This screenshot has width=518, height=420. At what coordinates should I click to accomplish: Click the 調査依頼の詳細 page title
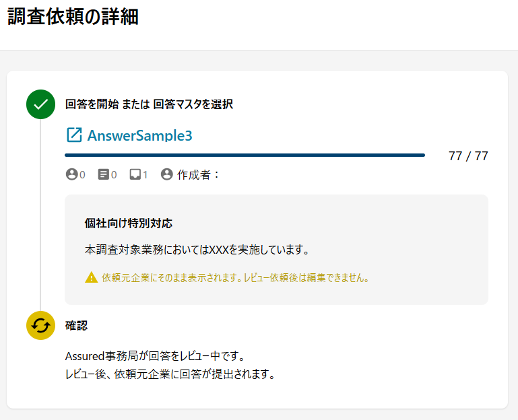pyautogui.click(x=73, y=16)
